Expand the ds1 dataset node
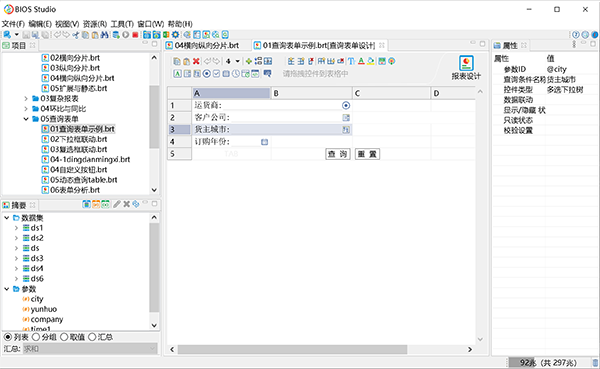 (16, 228)
